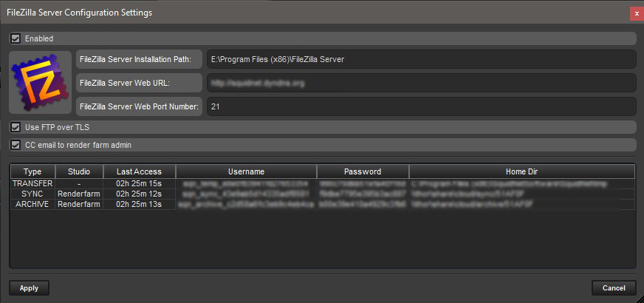Click last access 02h 25m 15s

[140, 183]
